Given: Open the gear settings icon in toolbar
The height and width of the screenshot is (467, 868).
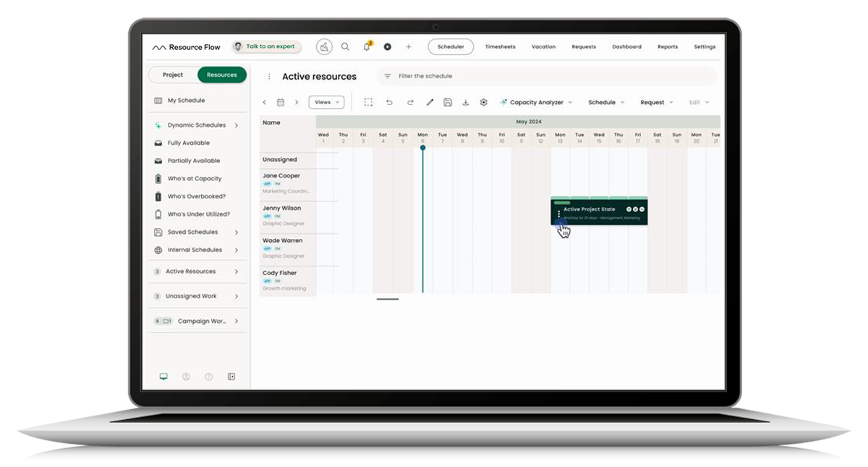Looking at the screenshot, I should click(x=484, y=102).
